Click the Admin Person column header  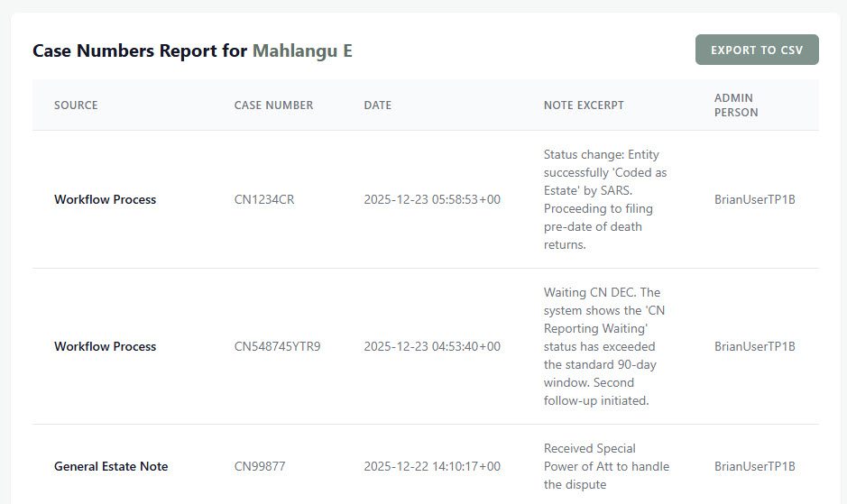[736, 105]
